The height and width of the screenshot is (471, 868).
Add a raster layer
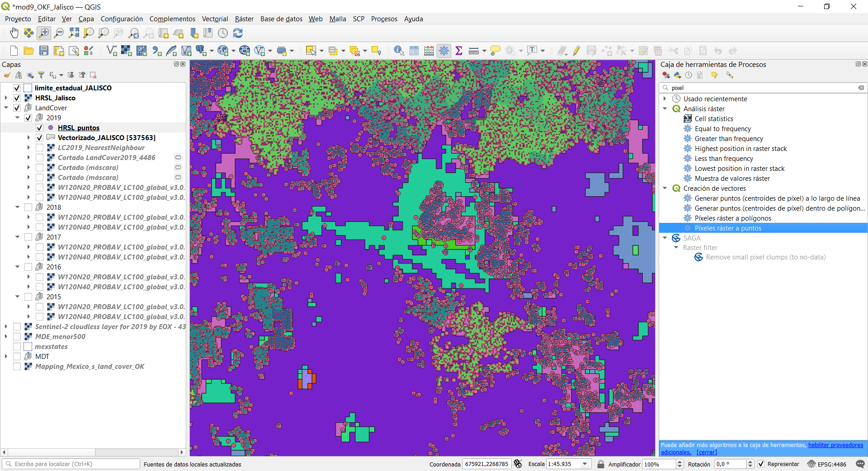pyautogui.click(x=127, y=51)
